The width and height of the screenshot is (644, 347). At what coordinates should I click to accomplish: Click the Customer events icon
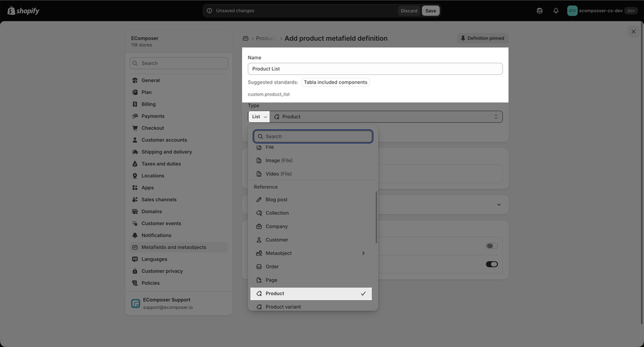(135, 223)
